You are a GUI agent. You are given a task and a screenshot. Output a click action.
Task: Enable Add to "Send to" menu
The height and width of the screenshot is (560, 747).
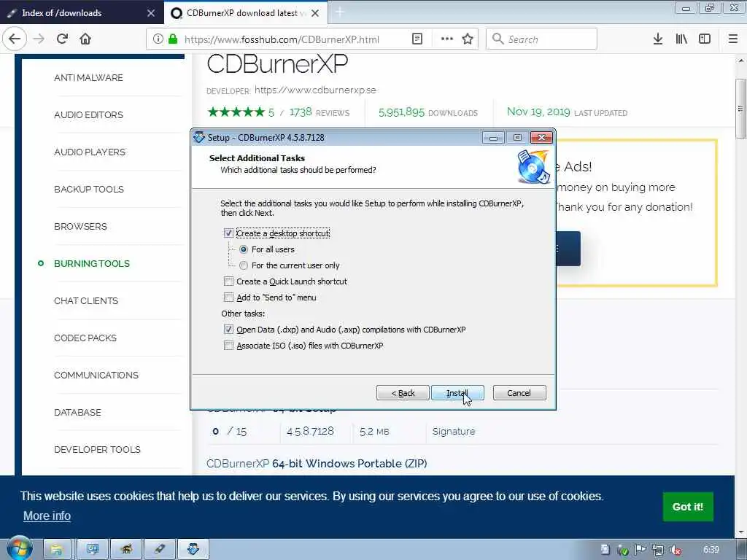[x=228, y=297]
